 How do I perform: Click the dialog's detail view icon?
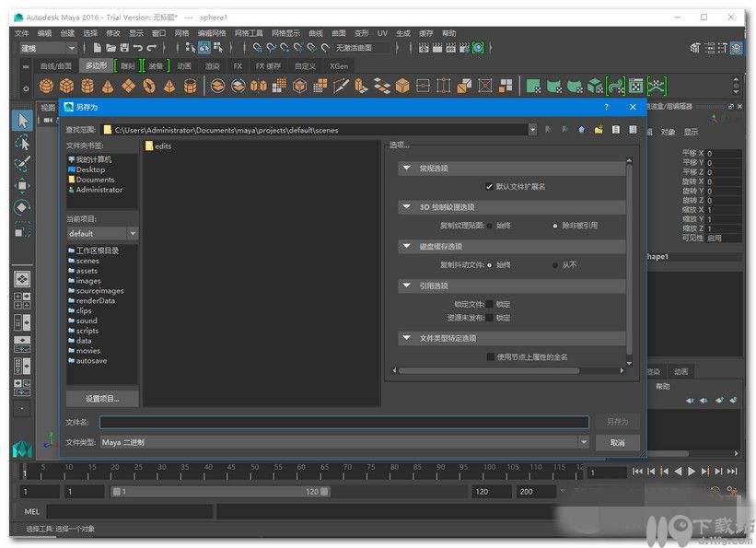pos(633,130)
